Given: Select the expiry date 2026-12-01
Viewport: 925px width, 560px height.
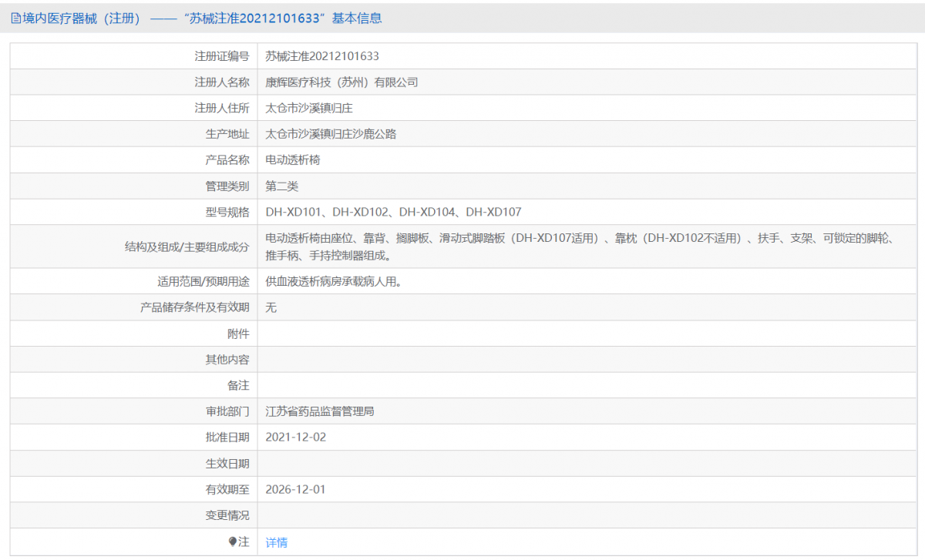Looking at the screenshot, I should coord(296,489).
